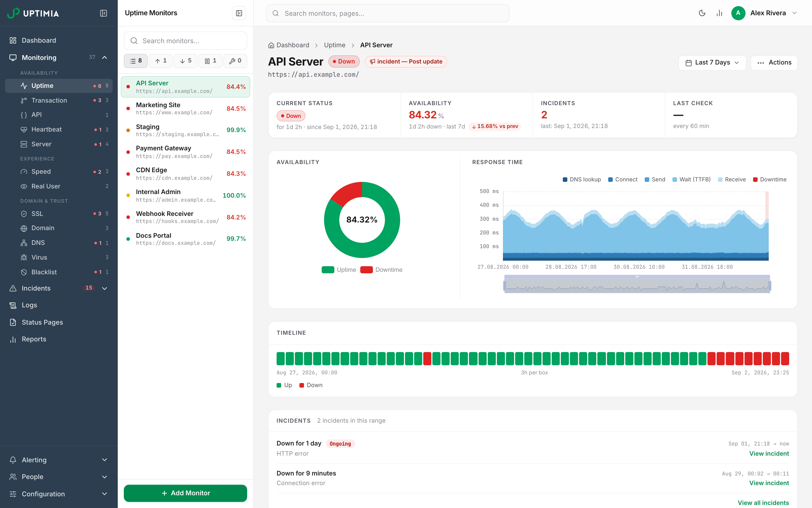This screenshot has height=508, width=812.
Task: Collapse the Monitoring section chevron
Action: tap(105, 57)
